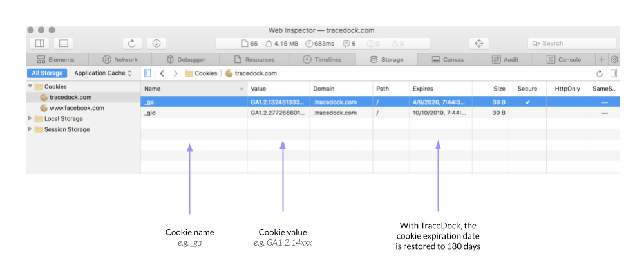Click the tracedock.com breadcrumb item
The image size is (644, 274).
coord(251,73)
